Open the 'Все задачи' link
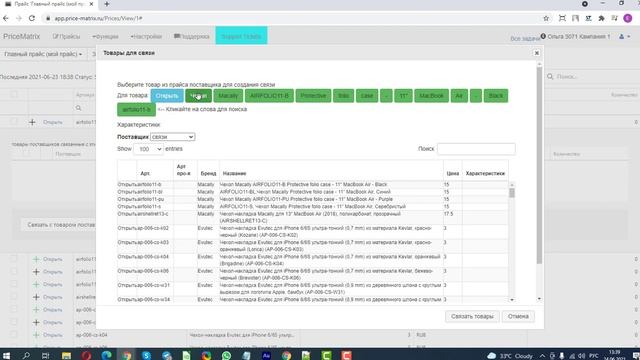 tap(524, 38)
